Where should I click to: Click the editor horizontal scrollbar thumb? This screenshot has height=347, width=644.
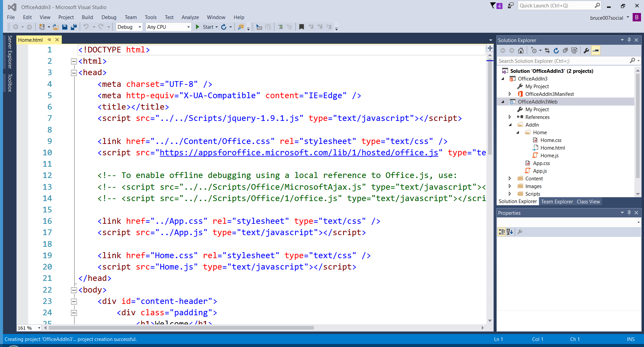181,328
